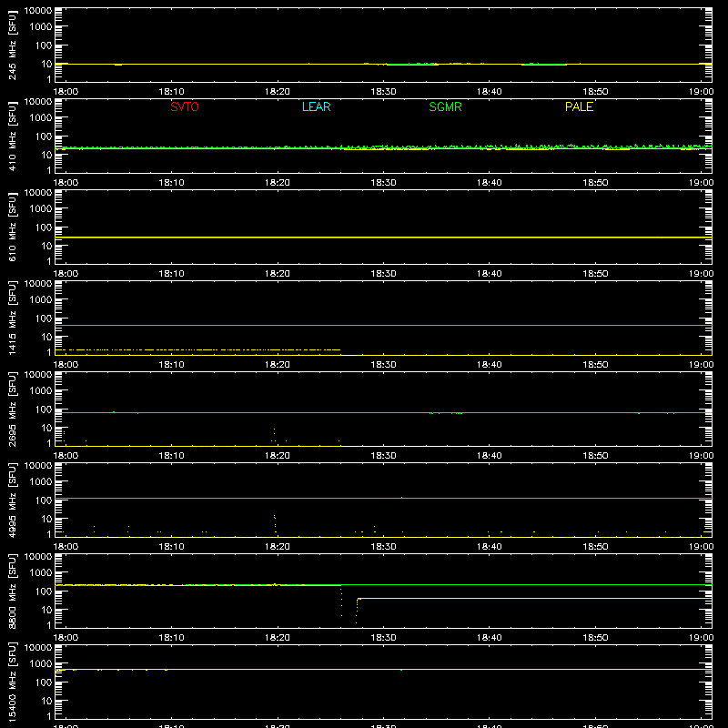Click 18:30 tick label under 8800 MHz plot
This screenshot has width=728, height=728.
[383, 638]
